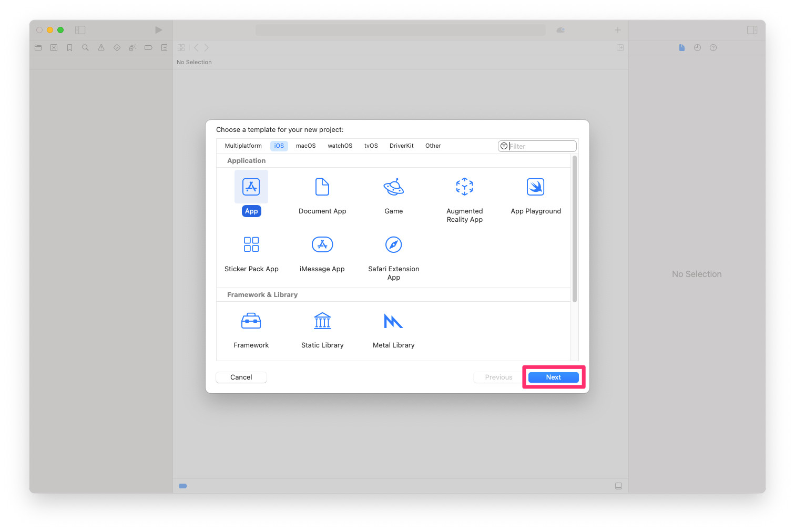Switch to the macOS tab

306,146
